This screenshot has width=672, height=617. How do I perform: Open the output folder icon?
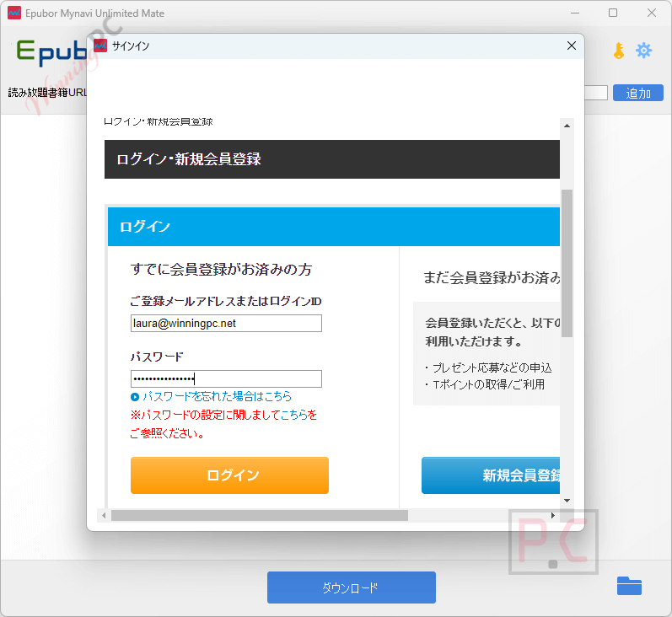point(629,586)
